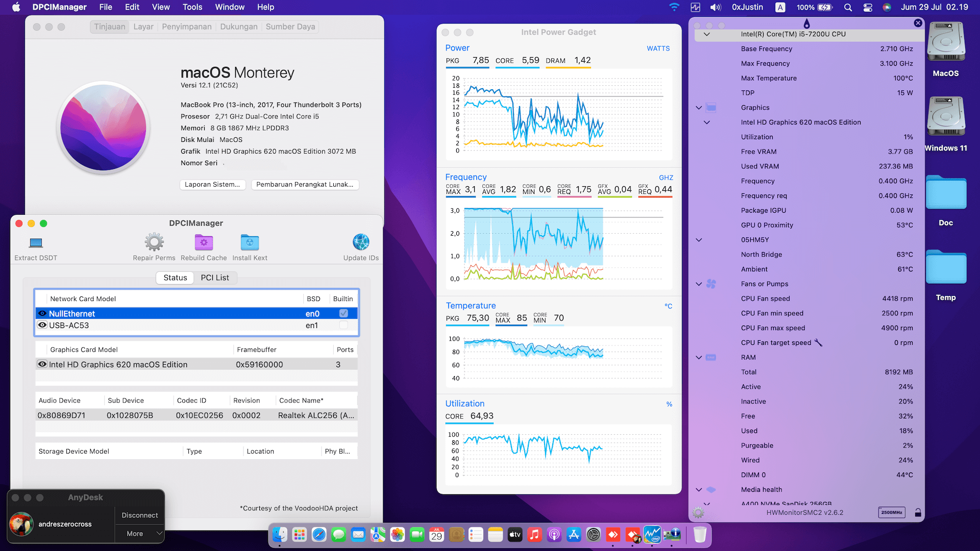Open the App Store from the Dock
The image size is (980, 551).
(574, 534)
